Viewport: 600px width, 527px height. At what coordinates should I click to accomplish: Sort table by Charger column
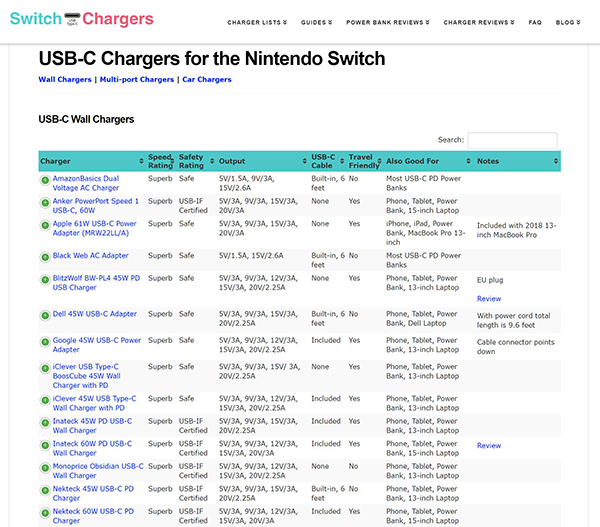92,161
